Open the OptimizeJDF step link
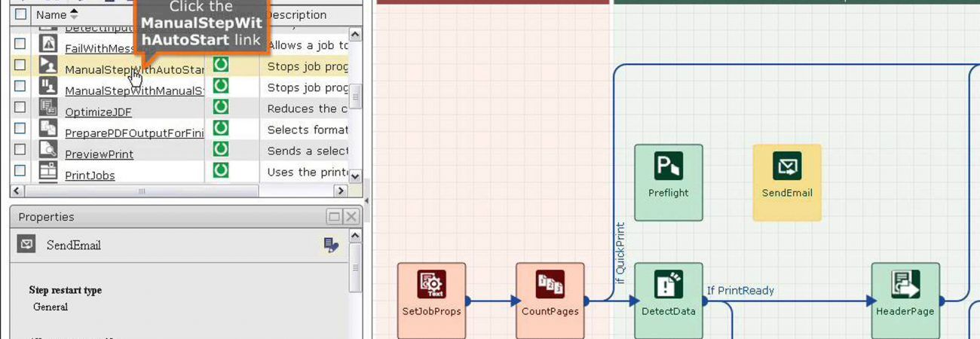Image resolution: width=980 pixels, height=339 pixels. coord(98,112)
